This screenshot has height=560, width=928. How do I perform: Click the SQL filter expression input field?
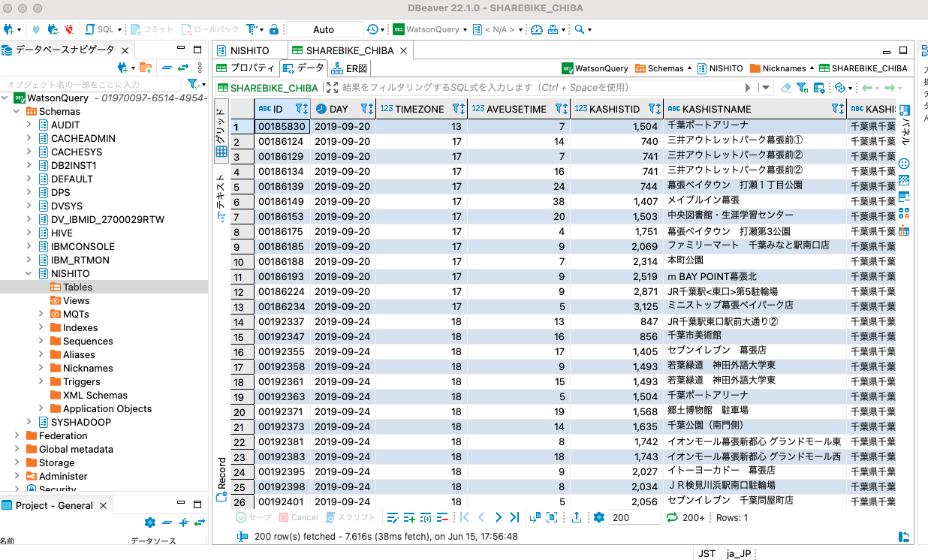click(x=540, y=87)
